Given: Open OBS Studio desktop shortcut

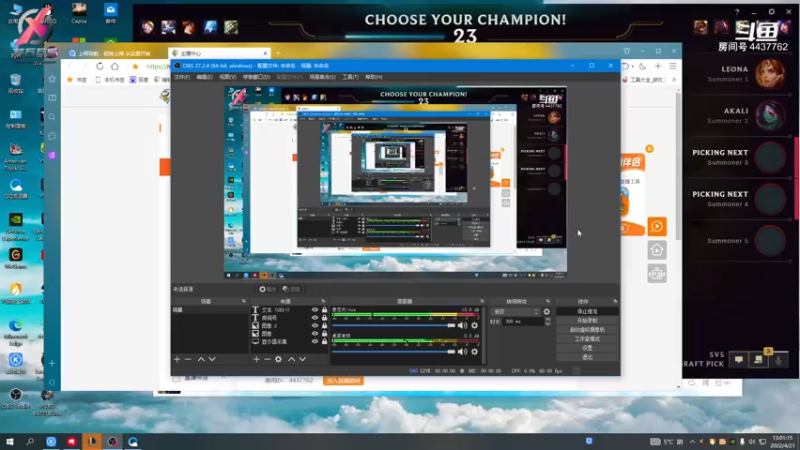Looking at the screenshot, I should pos(16,398).
